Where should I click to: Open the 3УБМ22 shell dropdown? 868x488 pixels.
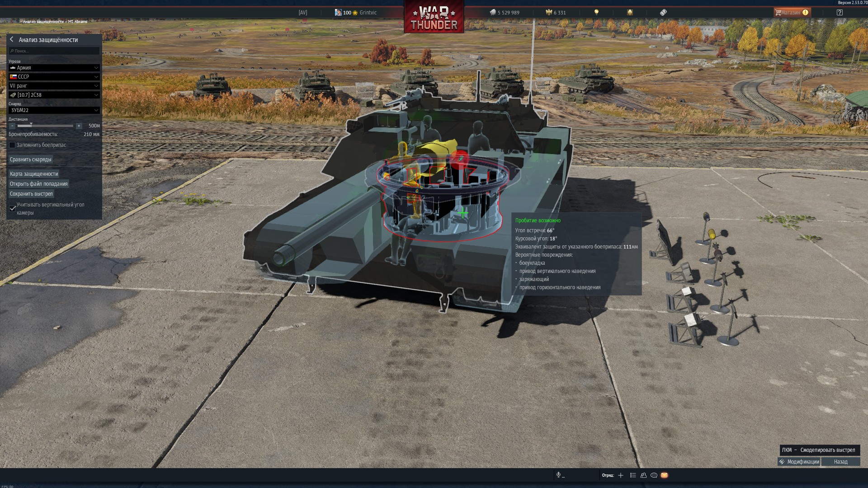54,110
